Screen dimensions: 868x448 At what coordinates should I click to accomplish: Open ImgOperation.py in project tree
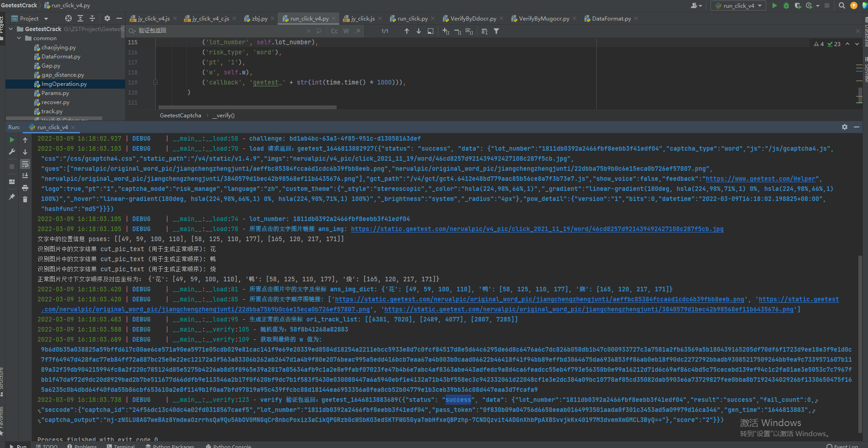click(64, 84)
